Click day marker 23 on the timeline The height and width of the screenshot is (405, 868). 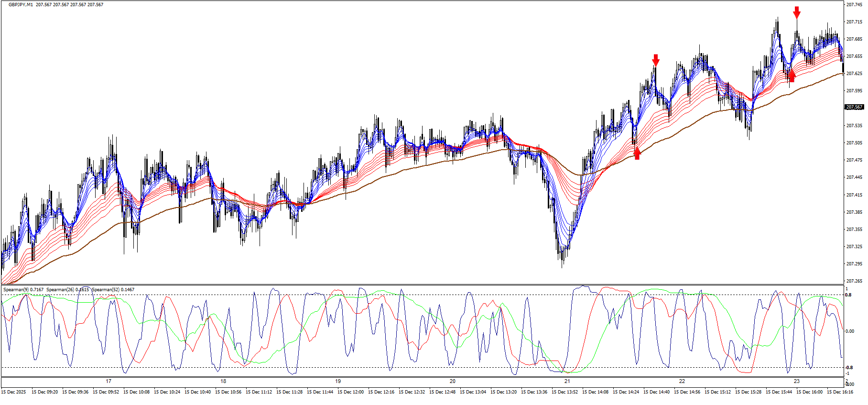point(797,382)
